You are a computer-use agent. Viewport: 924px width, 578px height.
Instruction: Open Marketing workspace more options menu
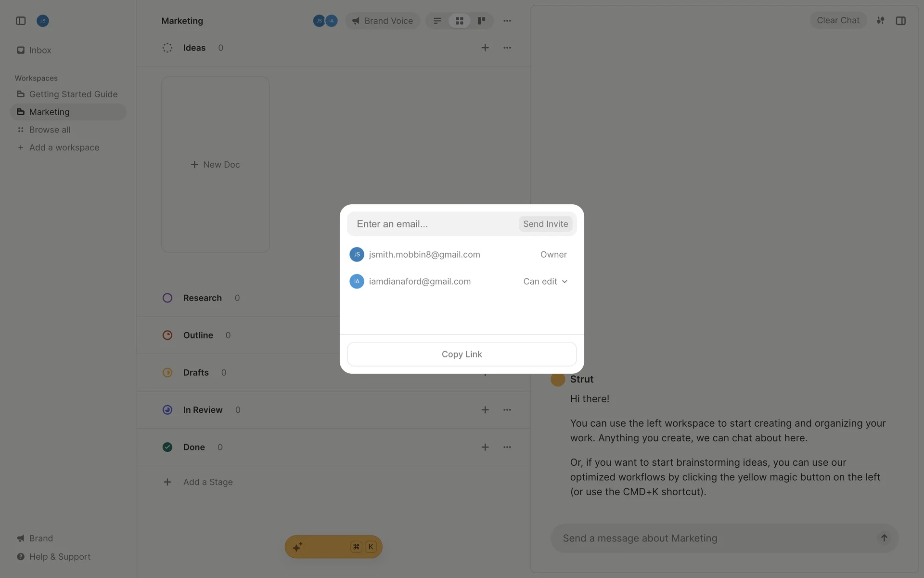coord(507,21)
